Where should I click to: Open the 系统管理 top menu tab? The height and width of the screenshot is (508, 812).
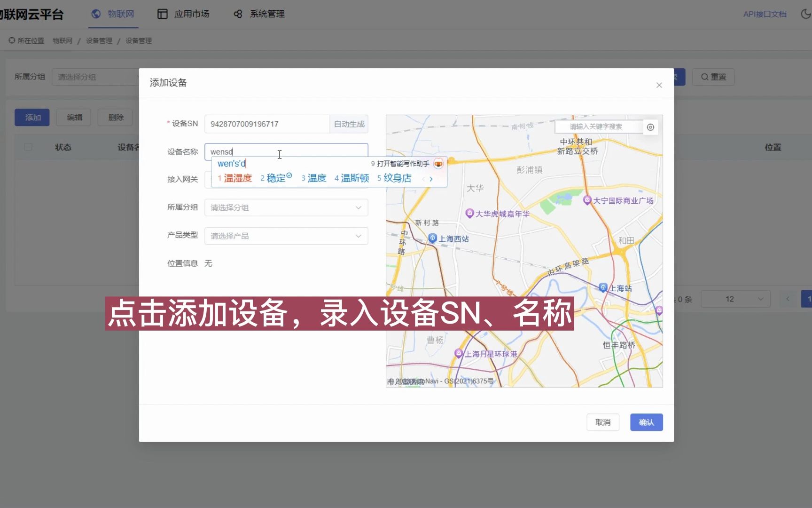(259, 14)
